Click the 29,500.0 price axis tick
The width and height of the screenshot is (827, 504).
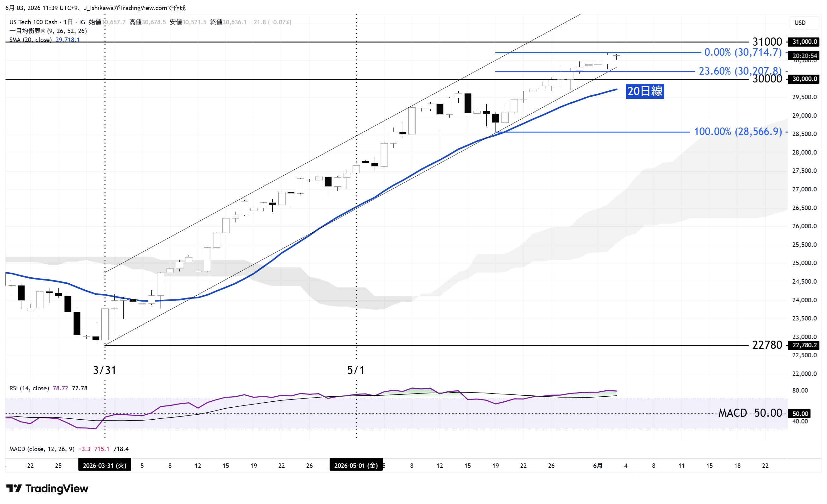pos(804,97)
